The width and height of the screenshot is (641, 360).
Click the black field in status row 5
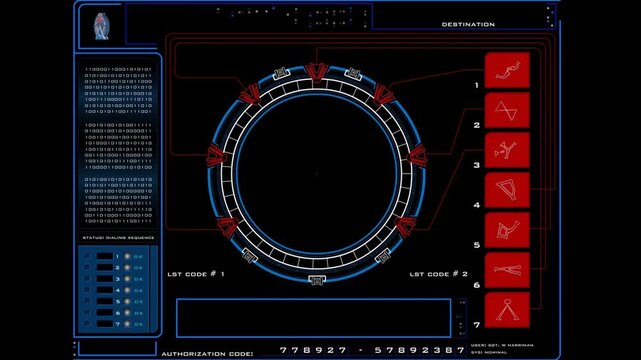[x=105, y=301]
